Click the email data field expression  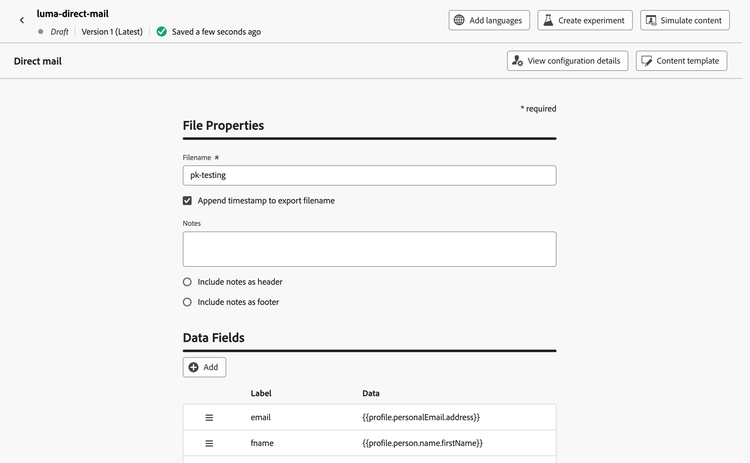pyautogui.click(x=421, y=417)
